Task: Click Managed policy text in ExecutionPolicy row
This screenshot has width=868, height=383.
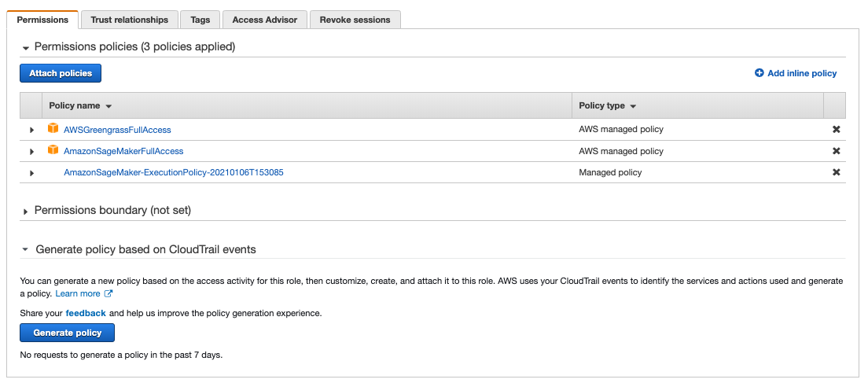Action: (x=610, y=172)
